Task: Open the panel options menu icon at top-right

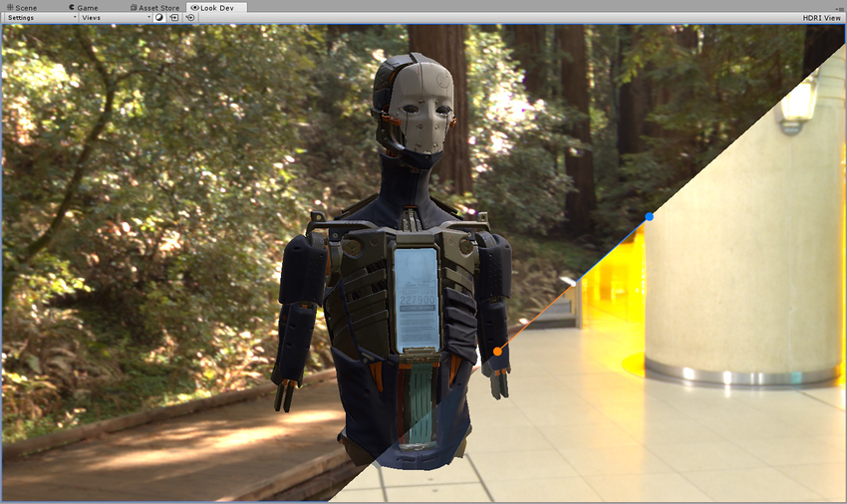Action: 839,7
